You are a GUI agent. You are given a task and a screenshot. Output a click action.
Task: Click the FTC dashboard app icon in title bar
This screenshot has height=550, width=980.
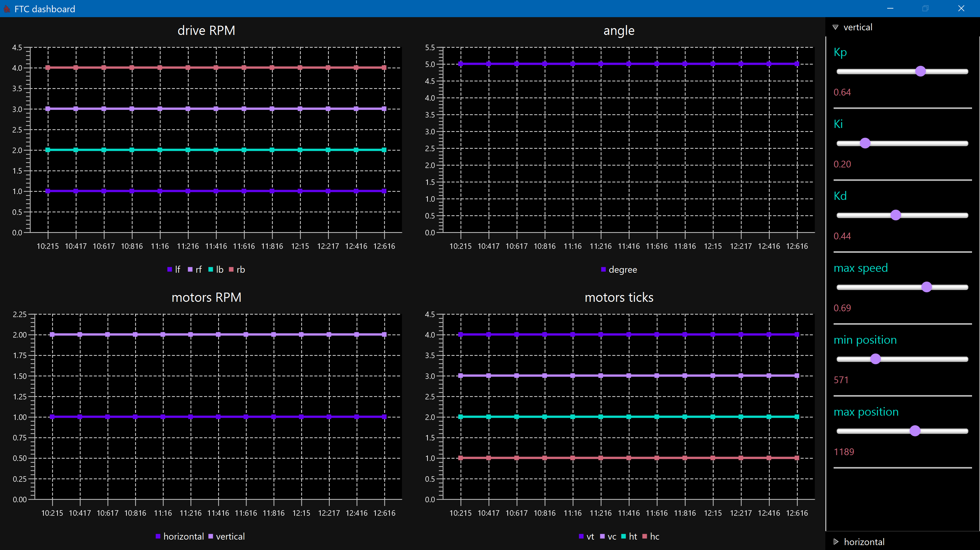coord(6,8)
